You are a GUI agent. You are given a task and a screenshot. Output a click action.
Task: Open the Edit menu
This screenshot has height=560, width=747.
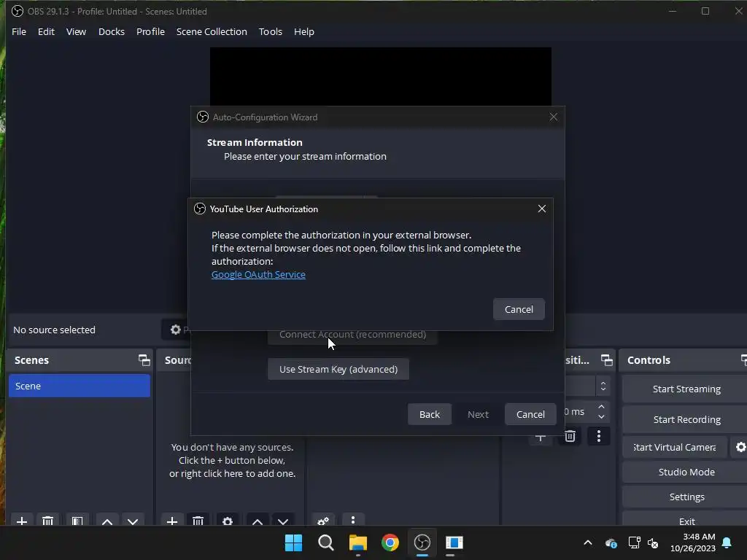click(46, 31)
